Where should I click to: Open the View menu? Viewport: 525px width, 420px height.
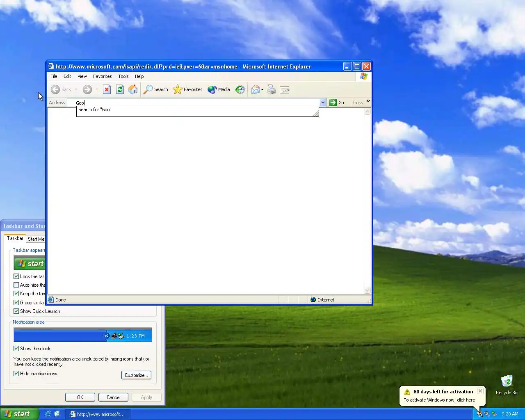[82, 76]
